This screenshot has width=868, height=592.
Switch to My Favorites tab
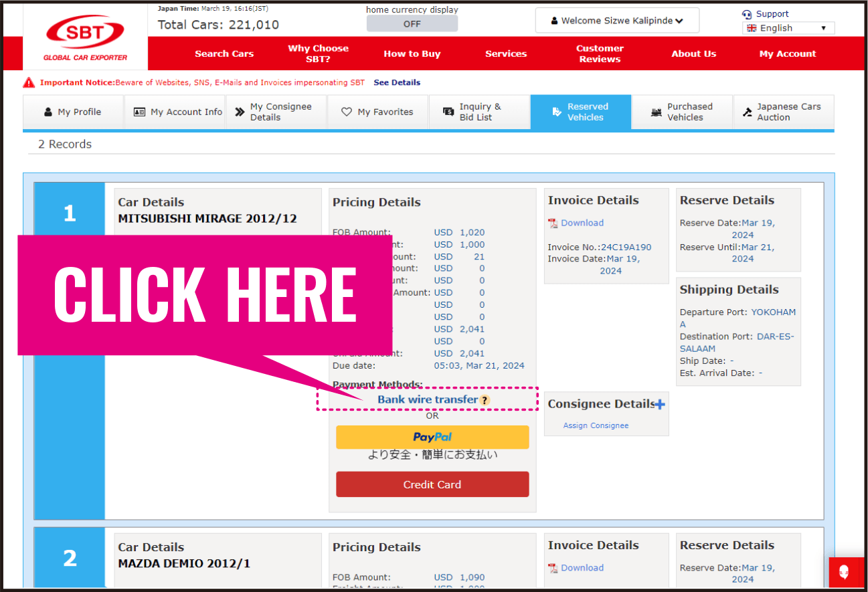click(377, 112)
